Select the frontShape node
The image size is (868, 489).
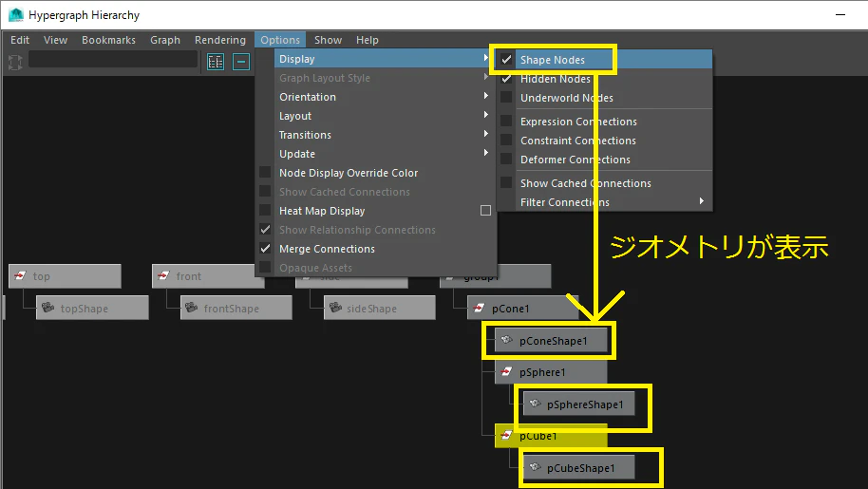pos(236,308)
